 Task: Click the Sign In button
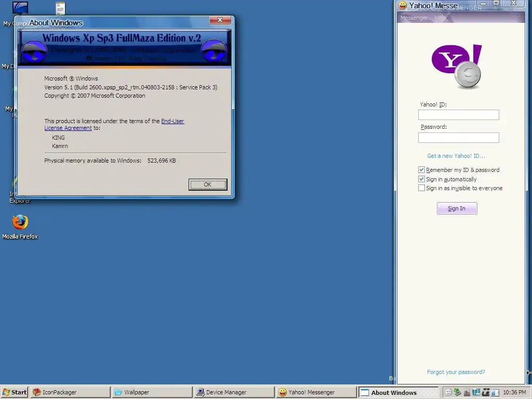click(x=457, y=208)
